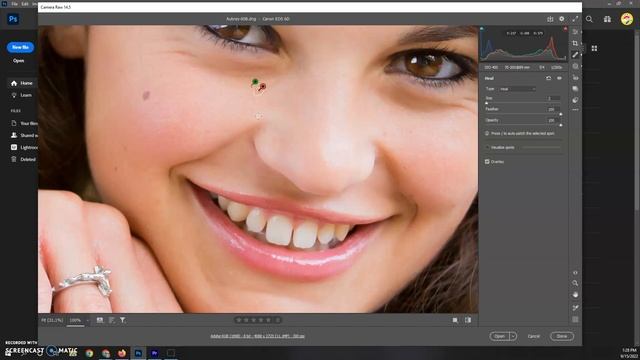Click New file button in Photoshop home

[20, 47]
